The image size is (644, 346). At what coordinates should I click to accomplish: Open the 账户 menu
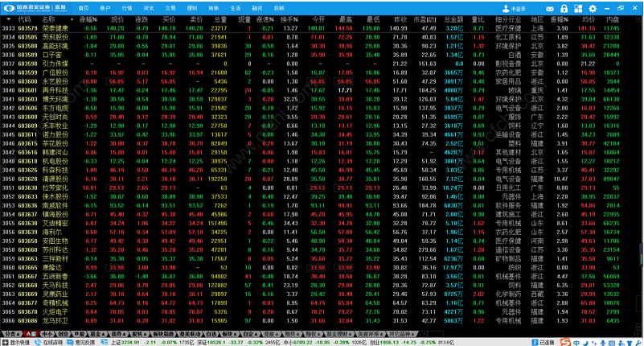click(105, 8)
